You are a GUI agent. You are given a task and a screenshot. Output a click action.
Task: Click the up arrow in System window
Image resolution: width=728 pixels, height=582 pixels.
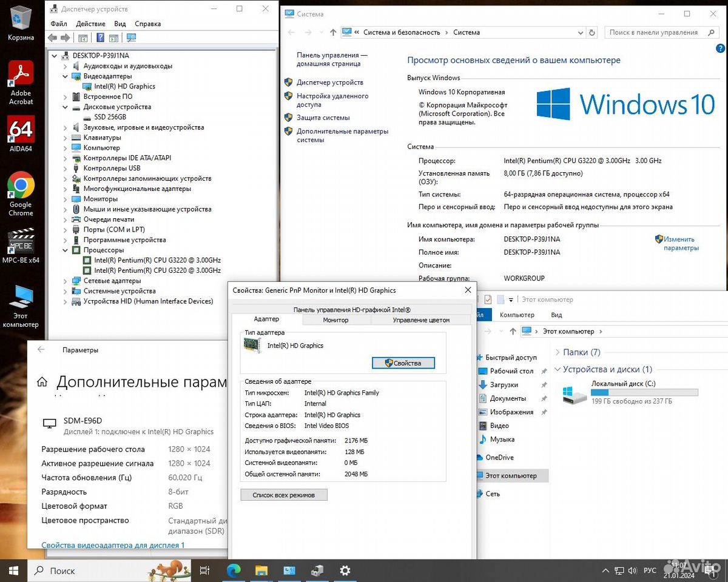(333, 32)
